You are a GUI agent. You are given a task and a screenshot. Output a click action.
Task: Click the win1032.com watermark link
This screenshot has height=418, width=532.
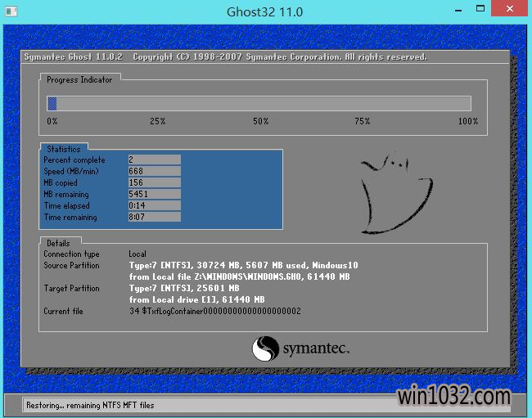click(x=453, y=398)
